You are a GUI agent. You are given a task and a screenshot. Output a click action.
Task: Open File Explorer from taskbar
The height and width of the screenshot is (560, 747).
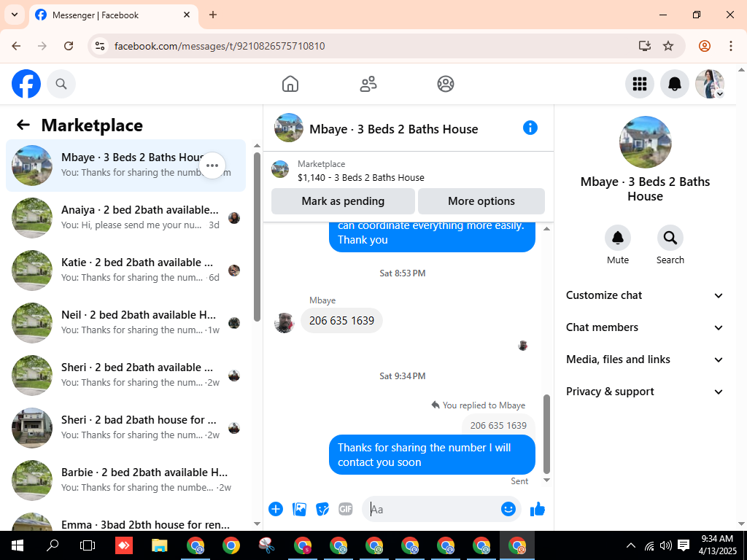[160, 545]
